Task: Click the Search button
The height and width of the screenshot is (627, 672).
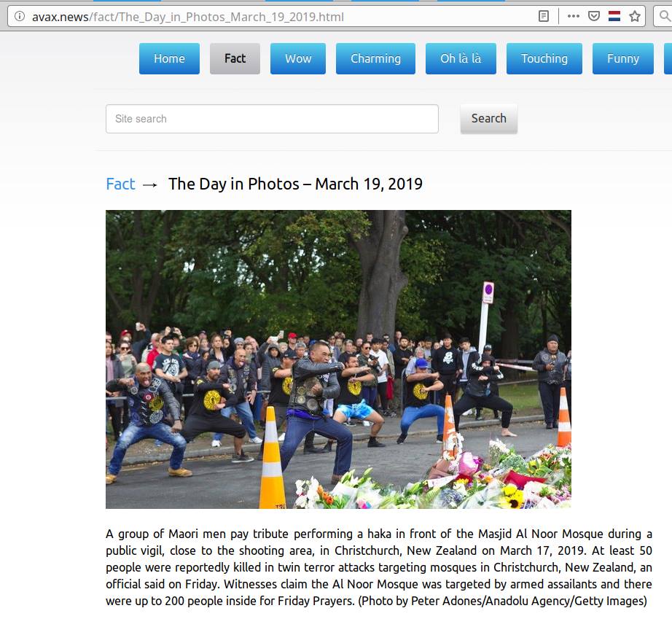Action: point(489,118)
